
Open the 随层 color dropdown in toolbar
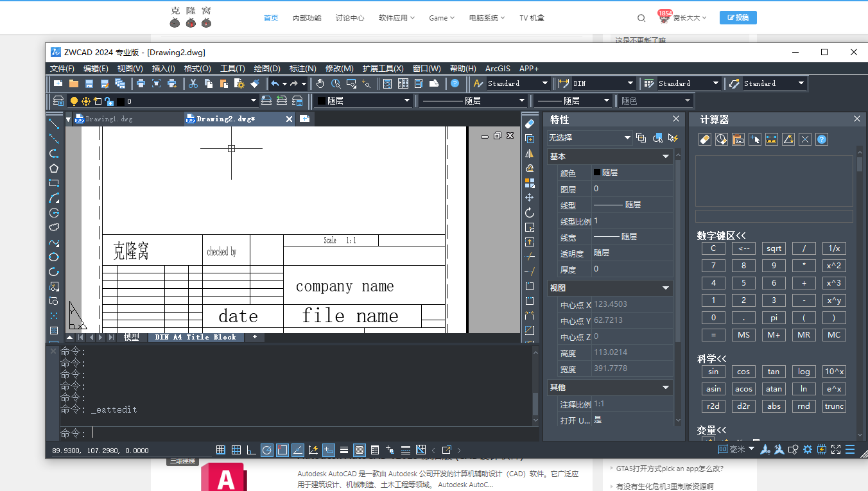coord(406,101)
